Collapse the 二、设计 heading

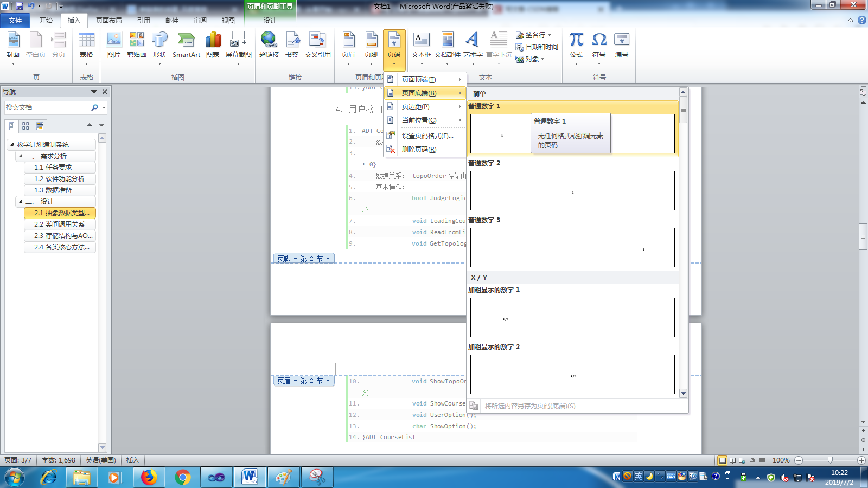click(21, 202)
